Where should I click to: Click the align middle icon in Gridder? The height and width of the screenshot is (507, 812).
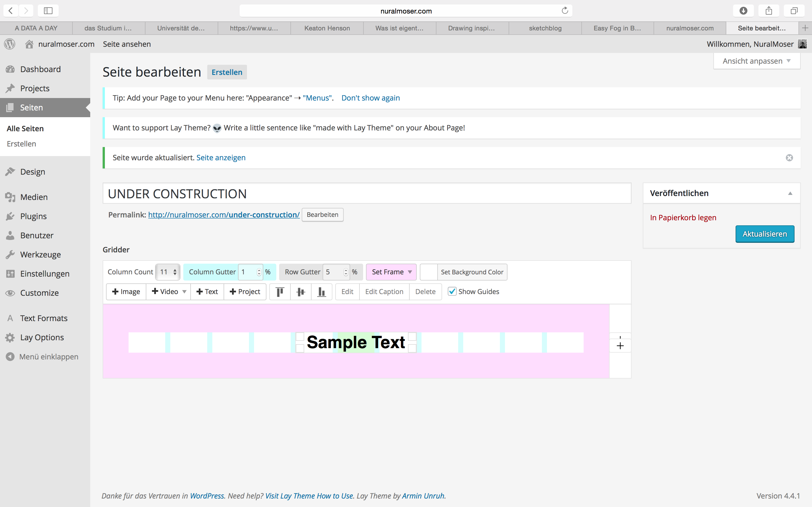coord(301,292)
